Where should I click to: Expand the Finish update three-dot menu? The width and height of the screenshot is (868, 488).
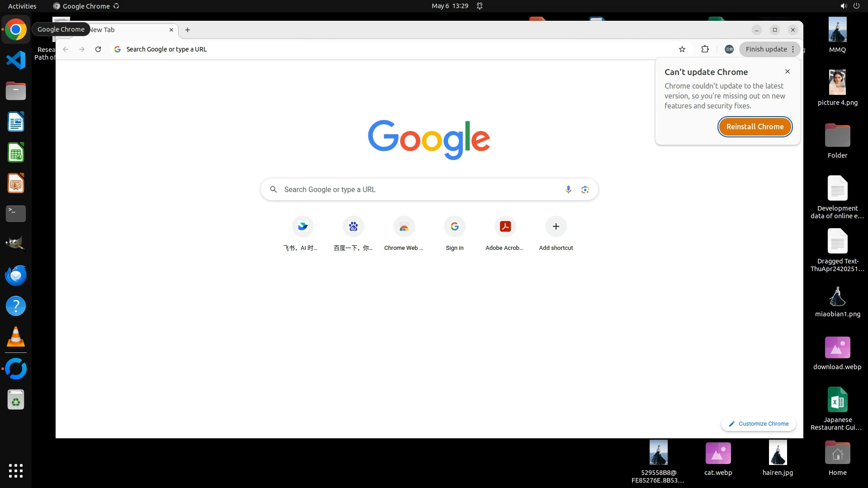793,49
